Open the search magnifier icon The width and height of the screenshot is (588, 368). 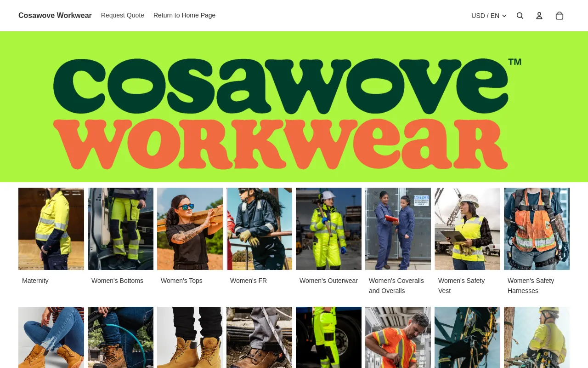click(x=520, y=16)
